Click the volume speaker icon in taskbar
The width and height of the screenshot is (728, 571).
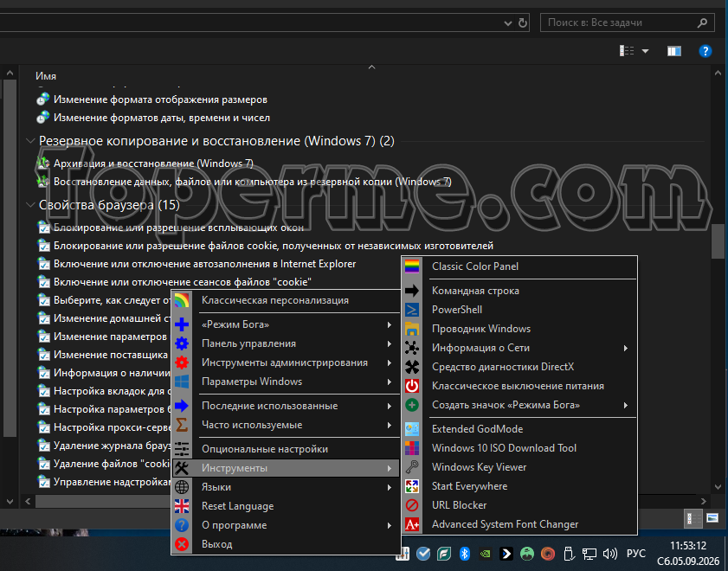(x=609, y=554)
